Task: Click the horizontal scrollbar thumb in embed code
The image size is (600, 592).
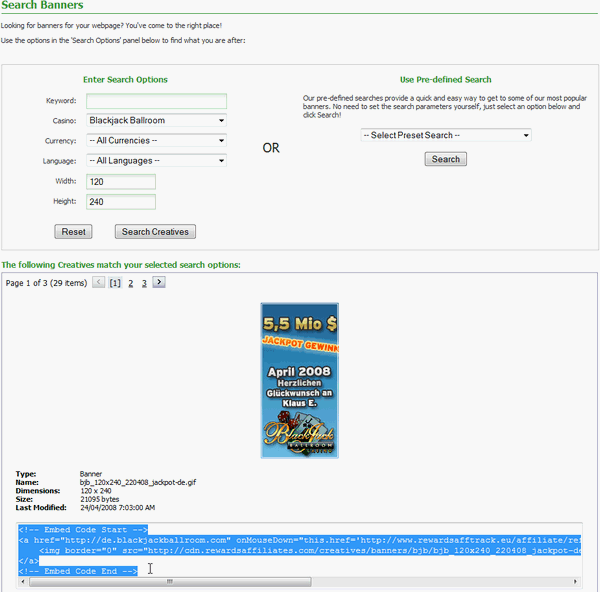Action: click(x=170, y=582)
